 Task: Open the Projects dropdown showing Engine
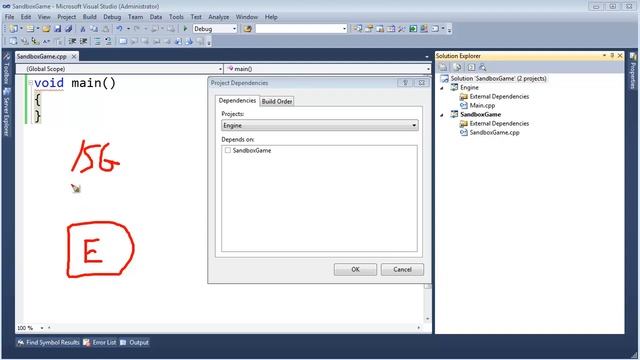pos(320,125)
